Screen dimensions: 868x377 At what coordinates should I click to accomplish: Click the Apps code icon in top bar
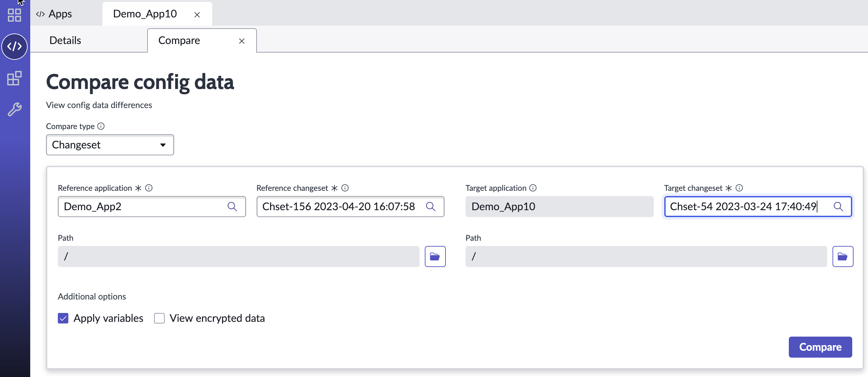(40, 14)
